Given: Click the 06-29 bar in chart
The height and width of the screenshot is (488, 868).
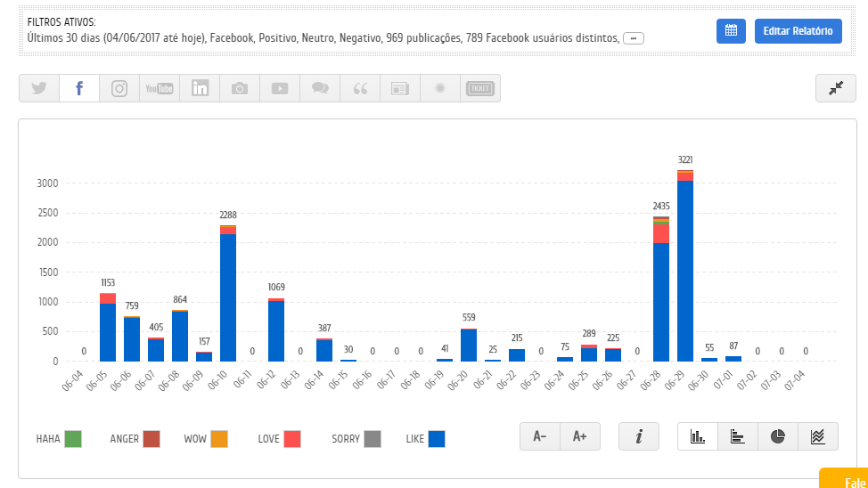Looking at the screenshot, I should point(685,267).
